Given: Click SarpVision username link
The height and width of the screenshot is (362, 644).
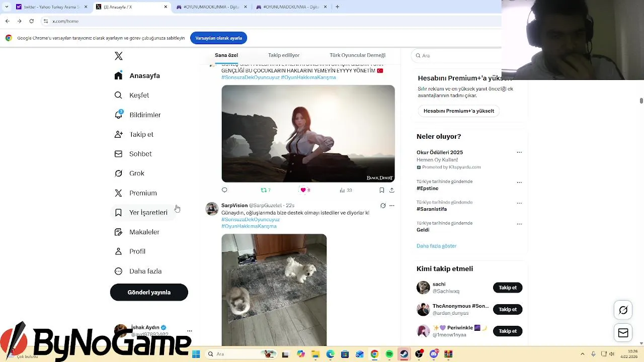Looking at the screenshot, I should tap(234, 206).
